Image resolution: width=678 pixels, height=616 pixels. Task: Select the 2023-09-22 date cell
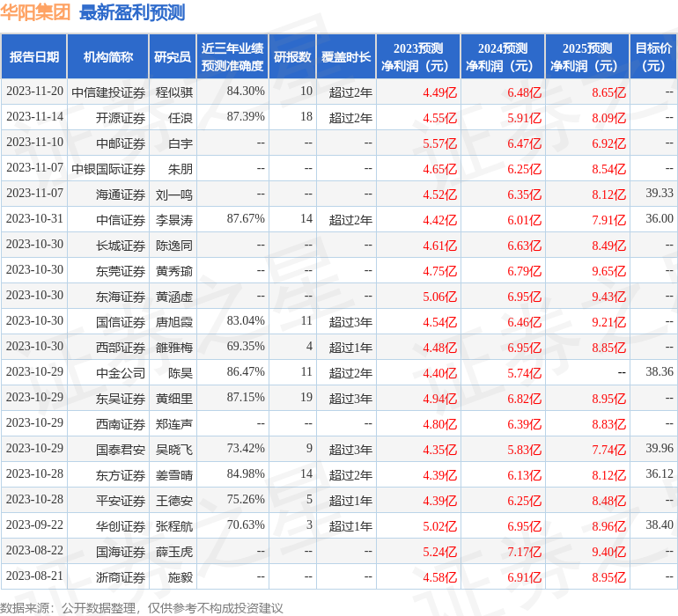[34, 524]
